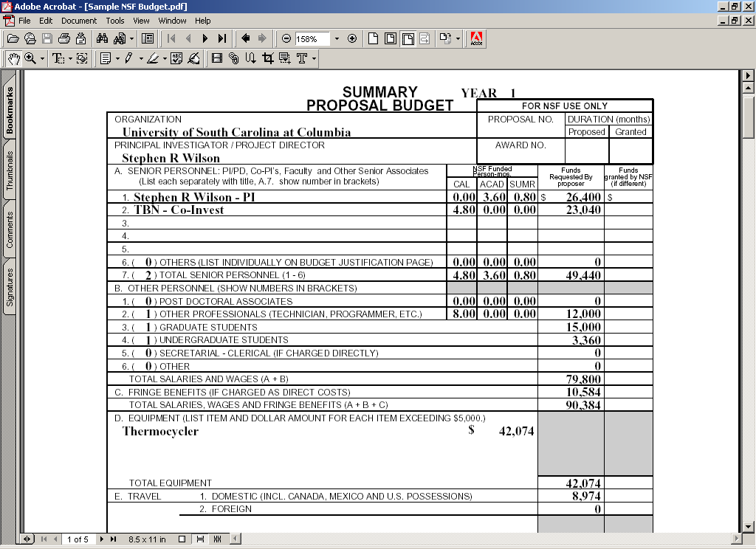Select the Form tool
Viewport: 756px width, 549px height.
click(285, 59)
